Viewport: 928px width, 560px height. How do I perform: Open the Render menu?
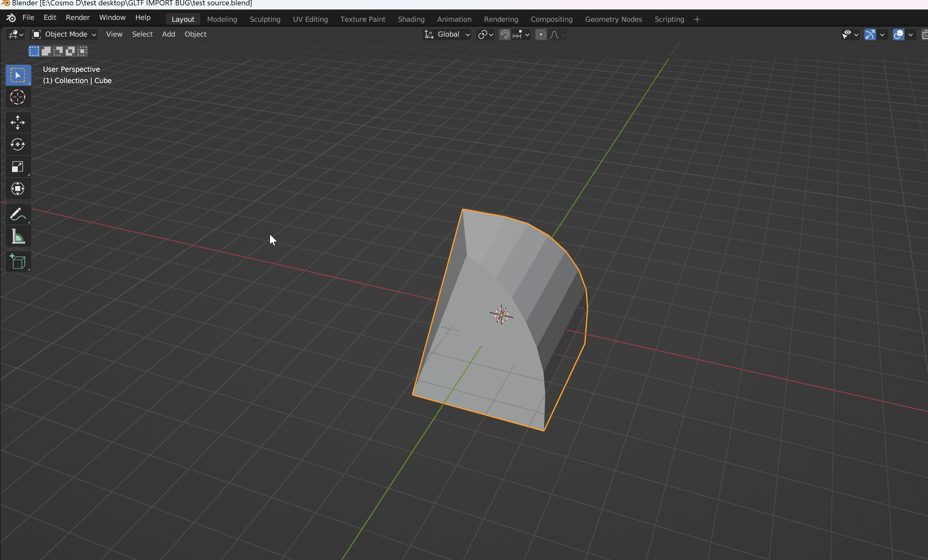(x=77, y=17)
